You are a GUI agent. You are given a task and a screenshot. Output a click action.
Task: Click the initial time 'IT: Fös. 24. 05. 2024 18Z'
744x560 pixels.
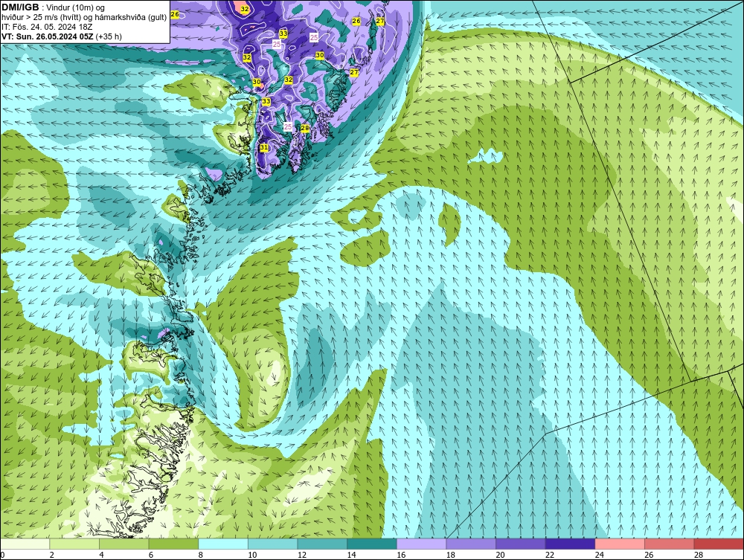tap(47, 27)
